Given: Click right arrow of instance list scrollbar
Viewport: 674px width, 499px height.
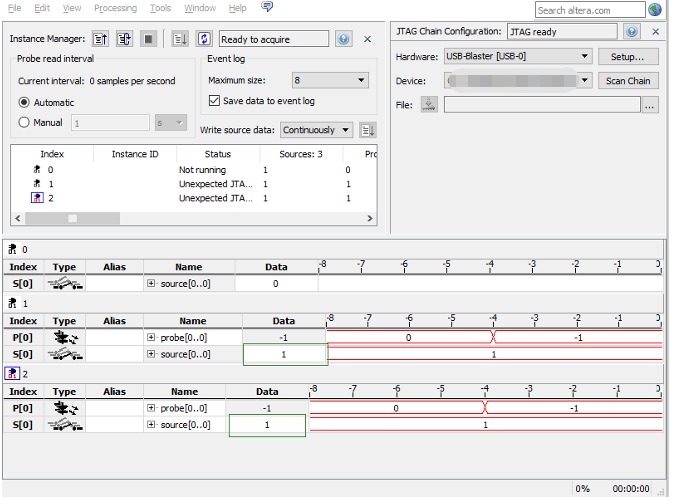Looking at the screenshot, I should click(x=370, y=218).
